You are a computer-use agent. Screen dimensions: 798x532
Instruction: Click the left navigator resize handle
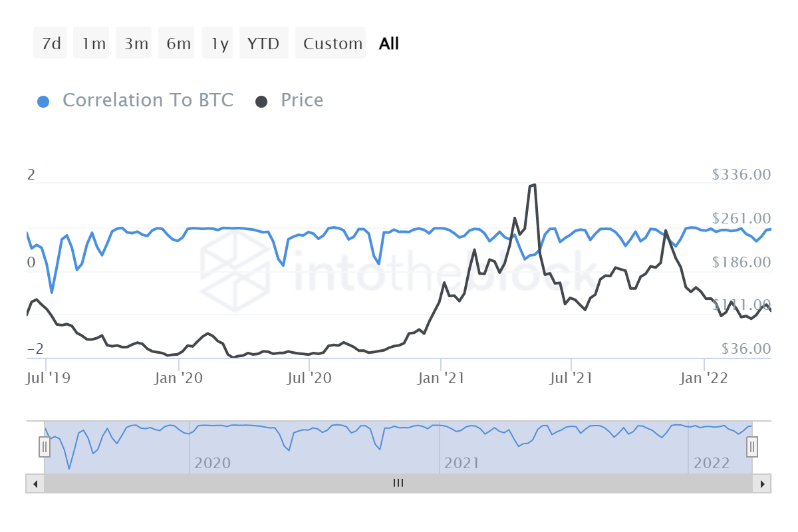coord(44,447)
